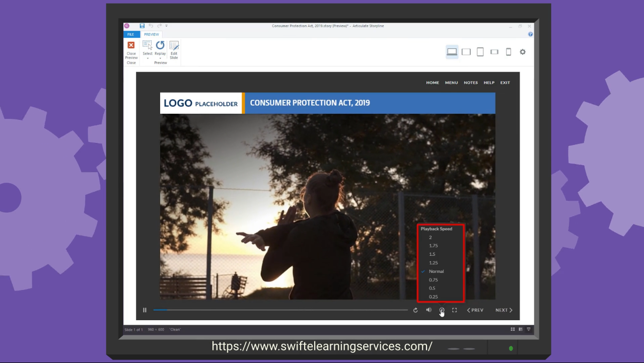Open the preview settings gear

coord(523,52)
